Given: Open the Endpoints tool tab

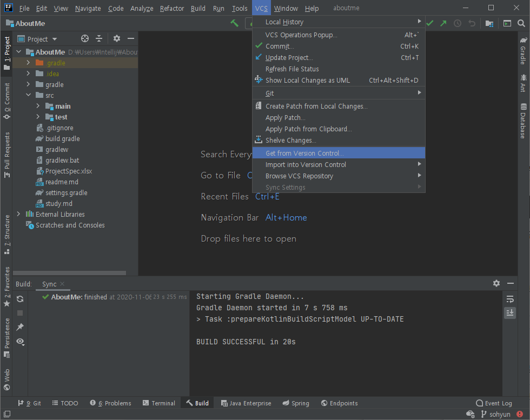Looking at the screenshot, I should pyautogui.click(x=339, y=403).
